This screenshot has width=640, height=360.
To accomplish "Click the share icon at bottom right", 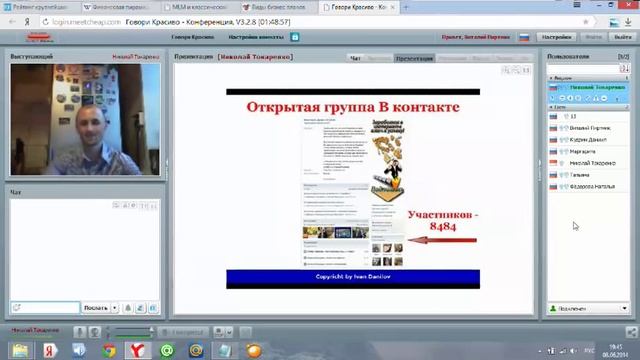I will (x=631, y=332).
